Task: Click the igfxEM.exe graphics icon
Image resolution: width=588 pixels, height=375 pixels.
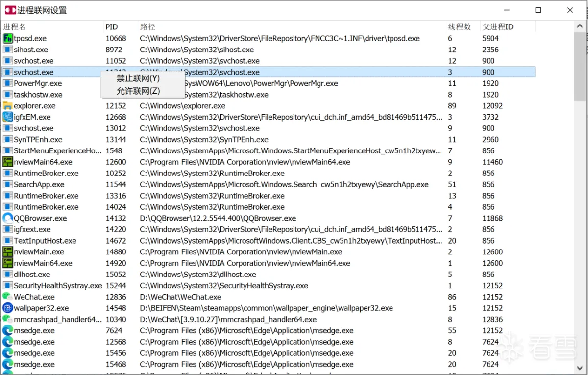Action: [8, 117]
